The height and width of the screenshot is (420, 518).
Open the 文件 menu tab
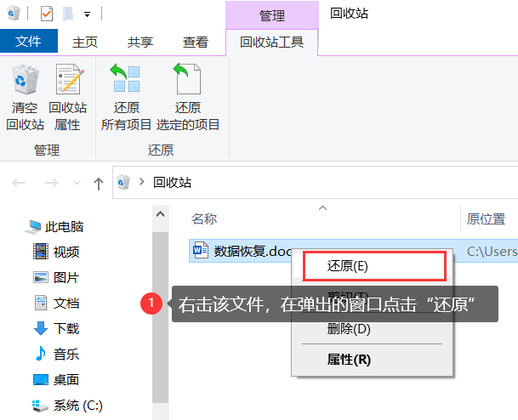[29, 42]
